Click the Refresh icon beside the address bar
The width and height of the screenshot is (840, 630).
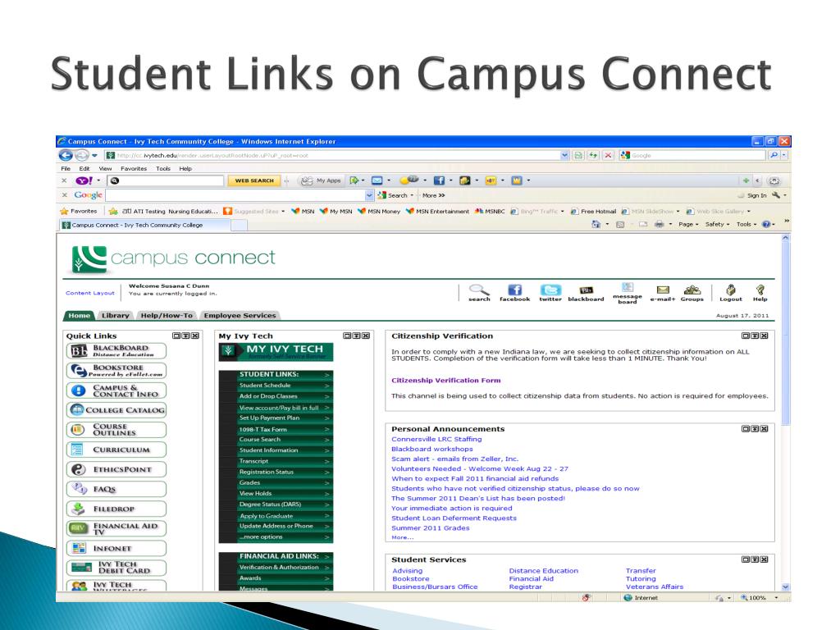593,155
